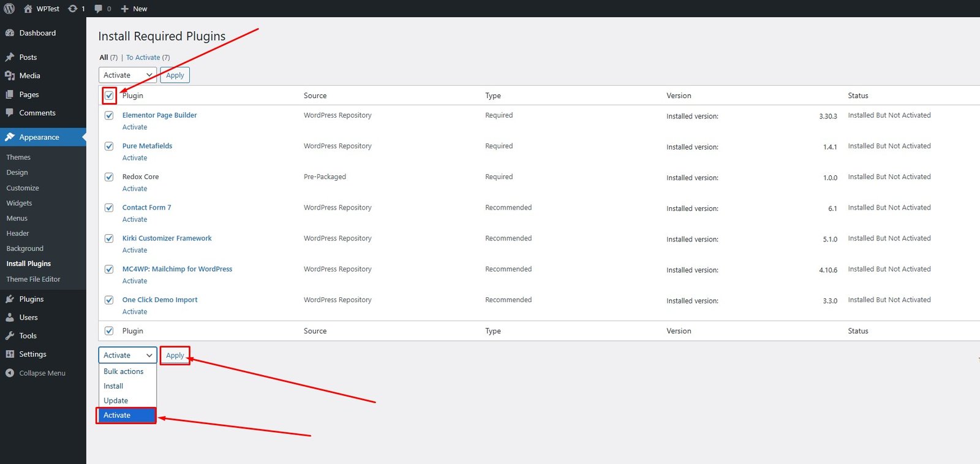Click the Version column header

[x=679, y=96]
